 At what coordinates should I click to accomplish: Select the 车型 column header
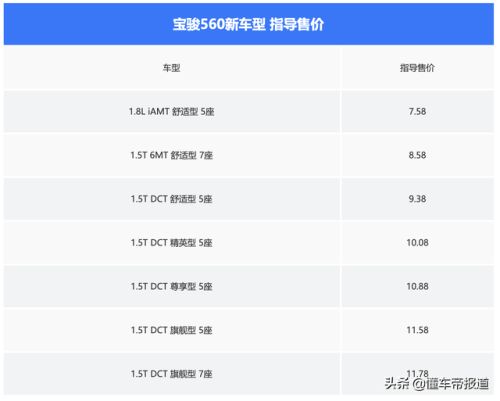pyautogui.click(x=172, y=68)
